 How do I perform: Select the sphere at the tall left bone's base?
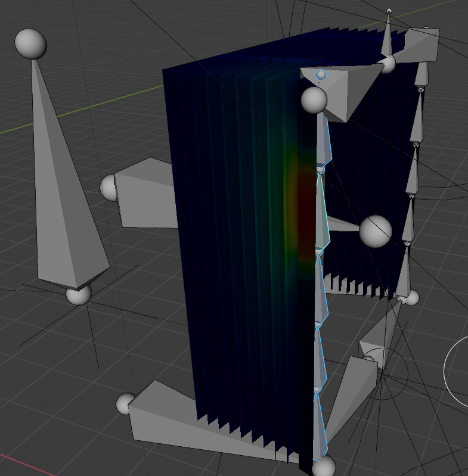[x=79, y=294]
